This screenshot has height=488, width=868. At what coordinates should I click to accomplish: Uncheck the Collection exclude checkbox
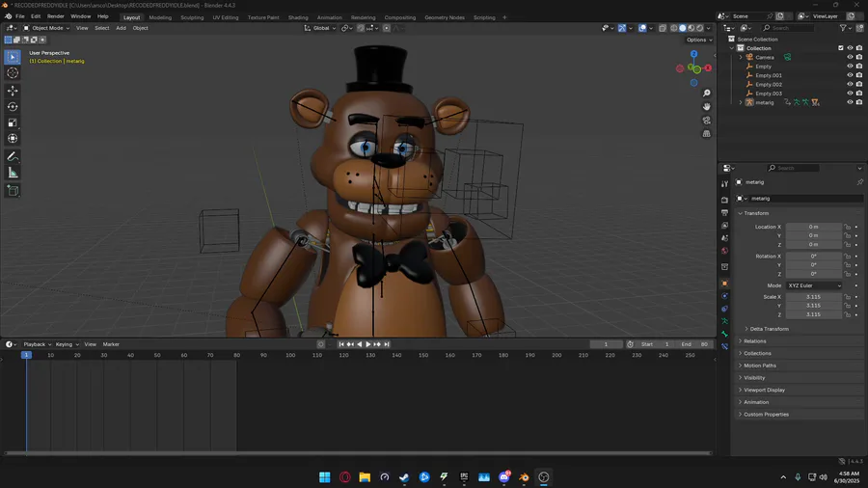[841, 48]
